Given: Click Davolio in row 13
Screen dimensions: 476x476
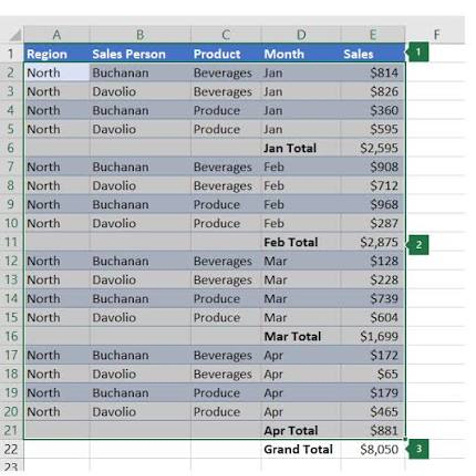Looking at the screenshot, I should click(x=140, y=280).
